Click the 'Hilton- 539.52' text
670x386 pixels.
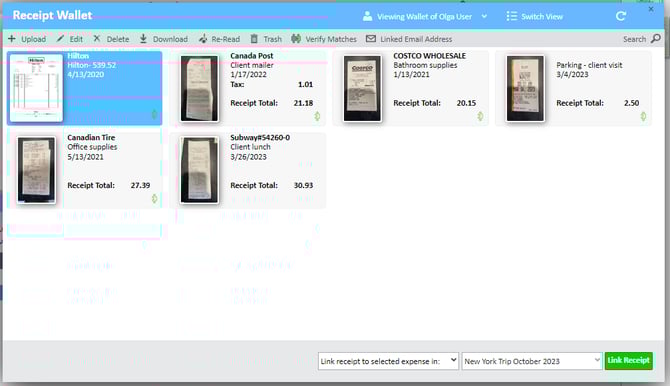92,65
